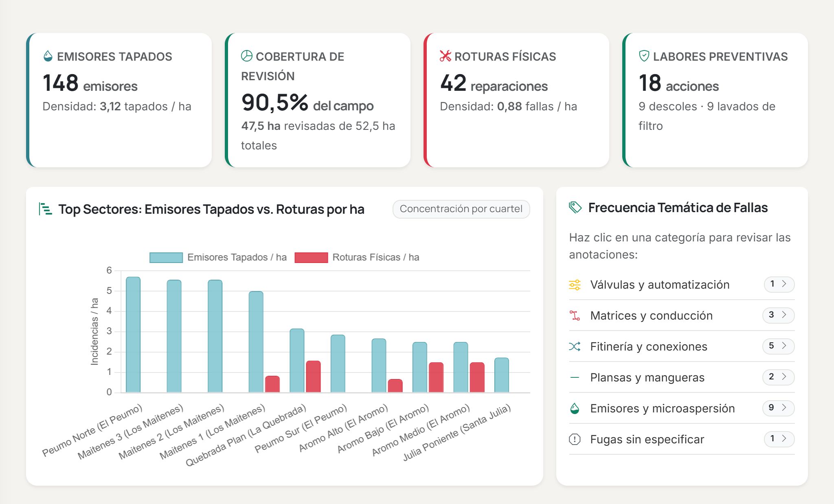Open the Fitinería y conexiones category
Image resolution: width=834 pixels, height=504 pixels.
[x=682, y=346]
